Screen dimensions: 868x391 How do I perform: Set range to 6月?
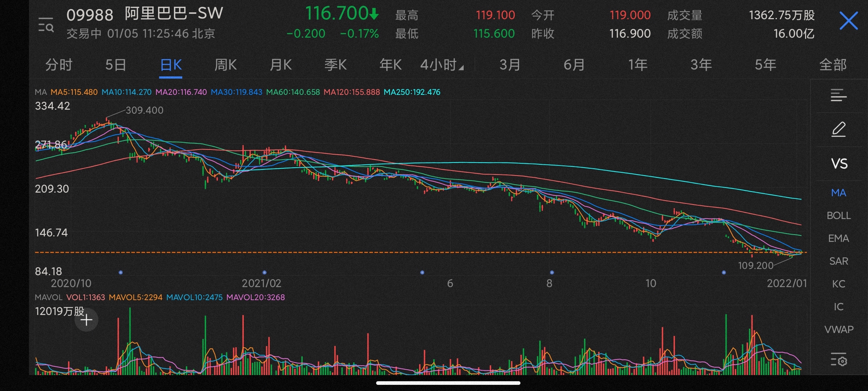(x=574, y=65)
